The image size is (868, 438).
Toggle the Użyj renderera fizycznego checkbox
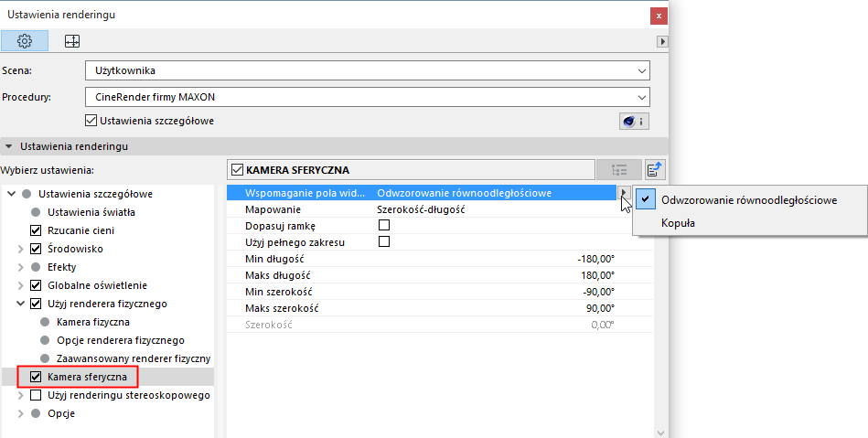point(36,304)
